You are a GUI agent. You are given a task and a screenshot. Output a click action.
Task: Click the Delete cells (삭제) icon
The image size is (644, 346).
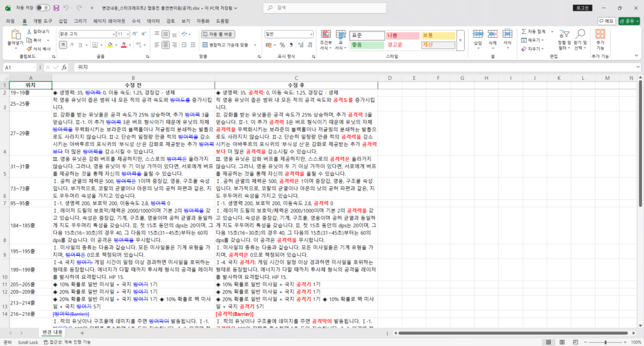[x=492, y=34]
